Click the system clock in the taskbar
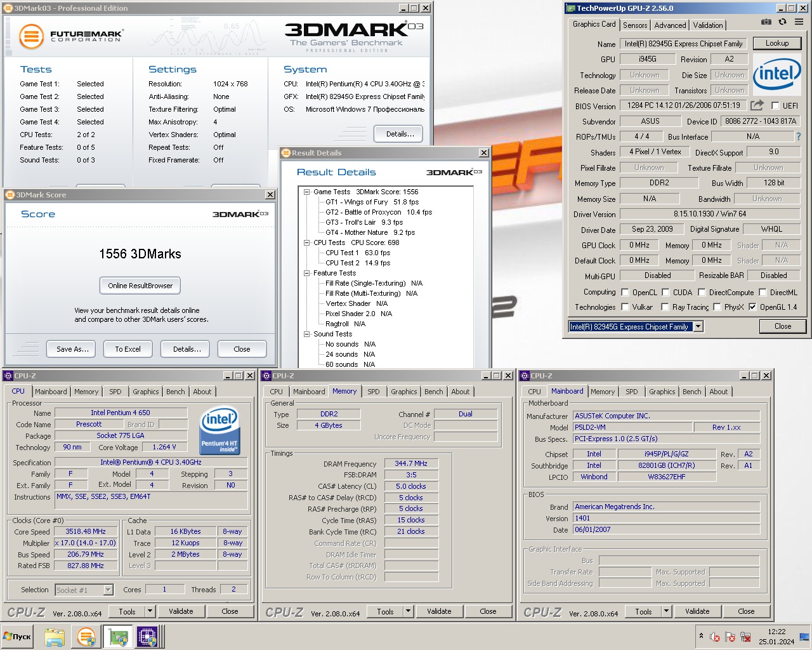812x650 pixels. [776, 637]
